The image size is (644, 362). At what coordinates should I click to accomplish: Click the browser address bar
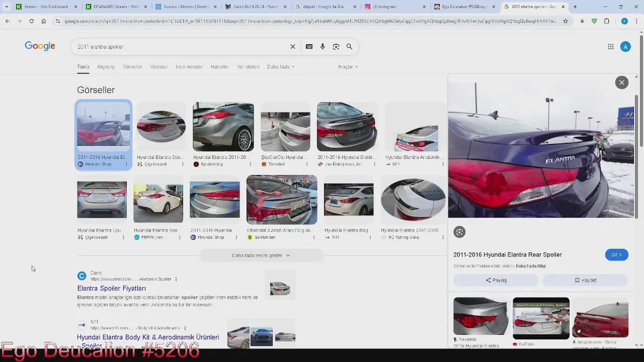tap(310, 21)
